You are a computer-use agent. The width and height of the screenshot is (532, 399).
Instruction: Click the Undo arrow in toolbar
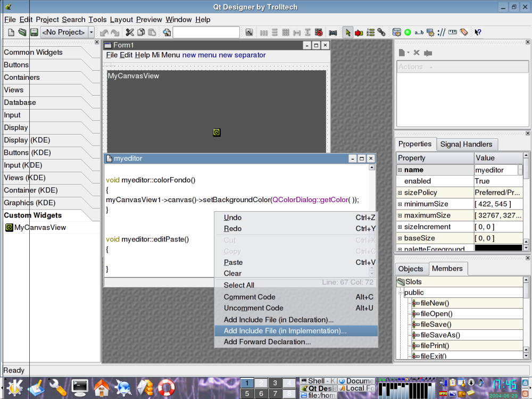pos(104,32)
